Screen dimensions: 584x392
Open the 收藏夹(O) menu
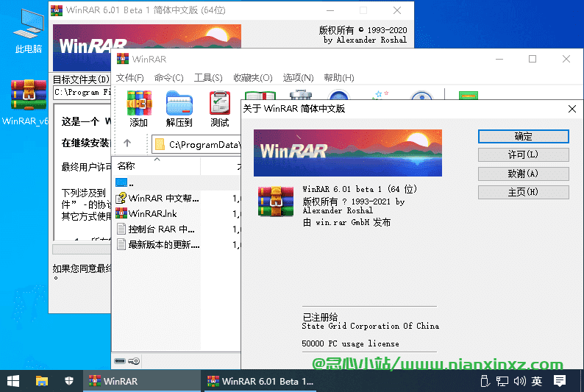(253, 78)
